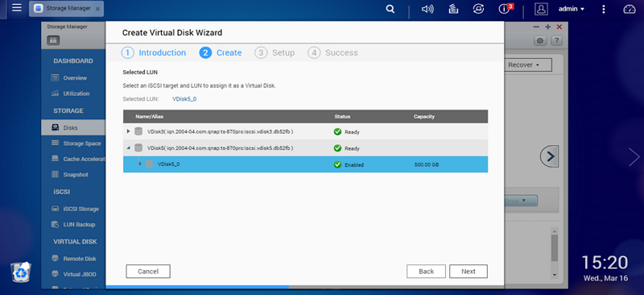Click the Enabled status of VDisk5_0
The height and width of the screenshot is (295, 644).
pos(349,165)
